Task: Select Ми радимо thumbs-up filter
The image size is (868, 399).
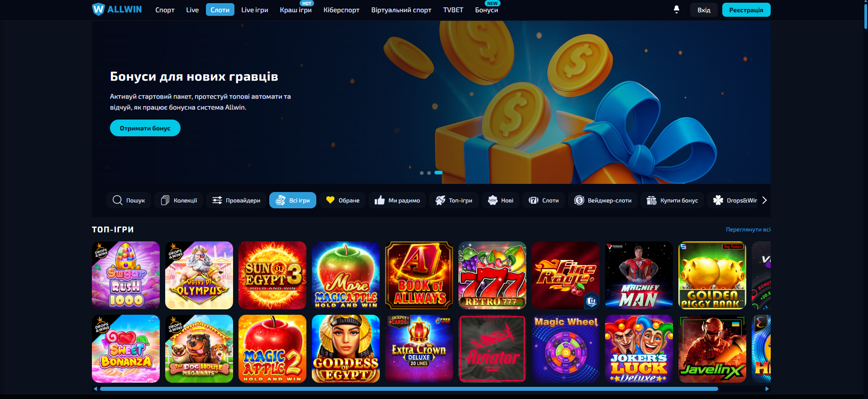Action: (x=397, y=200)
